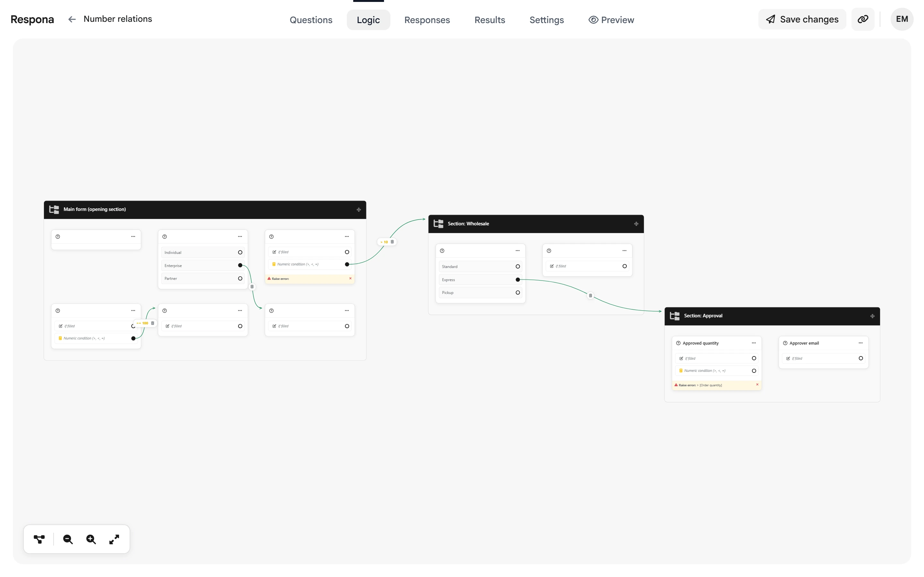Click the auto-arrange layout icon
924x577 pixels.
coord(39,539)
